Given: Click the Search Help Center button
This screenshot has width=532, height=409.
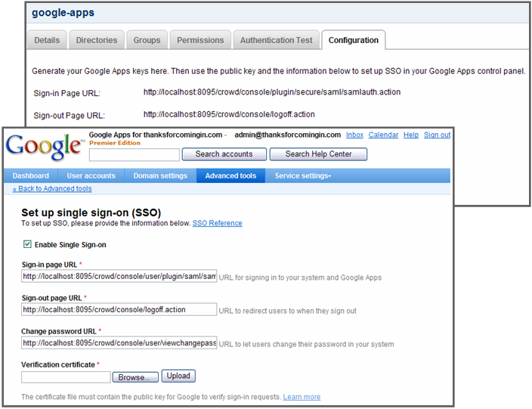Looking at the screenshot, I should pos(318,154).
